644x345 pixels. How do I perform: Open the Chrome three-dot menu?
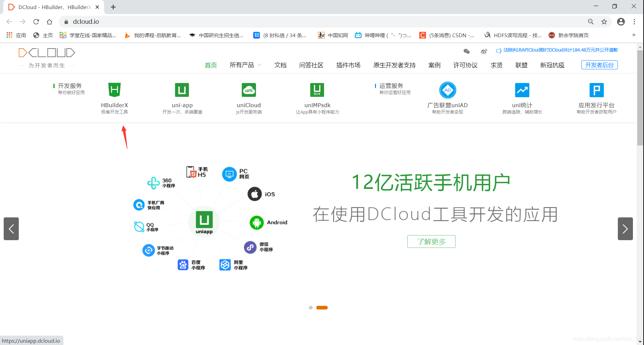[x=634, y=22]
